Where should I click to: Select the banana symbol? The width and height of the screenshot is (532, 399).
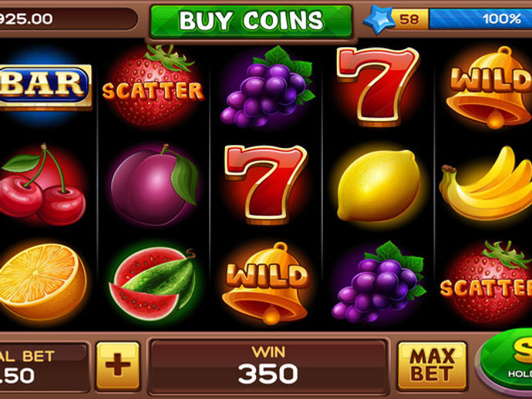tap(486, 183)
